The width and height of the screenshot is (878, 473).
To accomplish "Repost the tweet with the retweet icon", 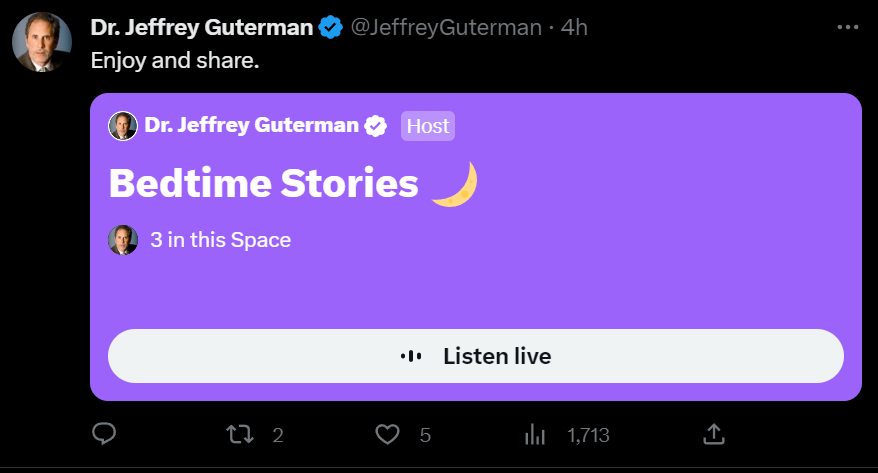I will (238, 434).
